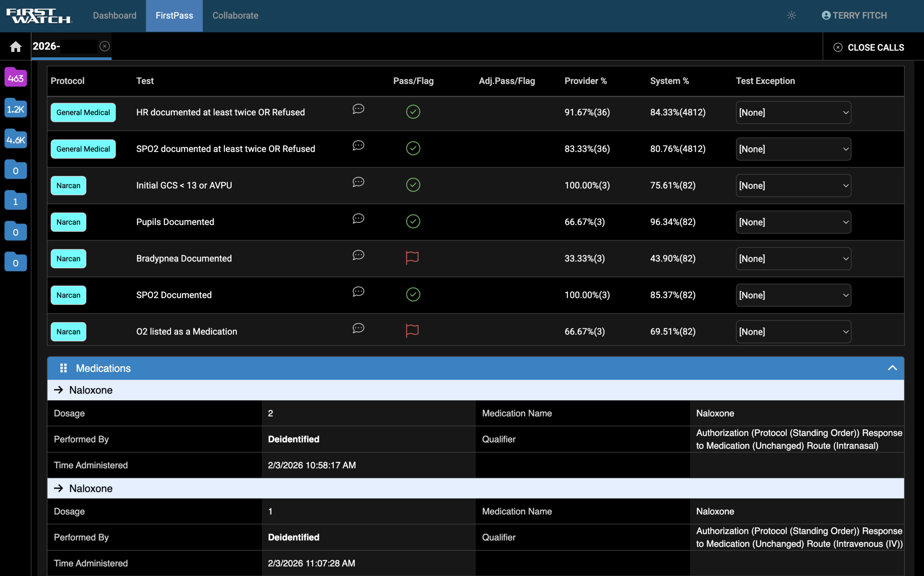924x576 pixels.
Task: Toggle the flag on Bradypnea Documented row
Action: click(413, 257)
